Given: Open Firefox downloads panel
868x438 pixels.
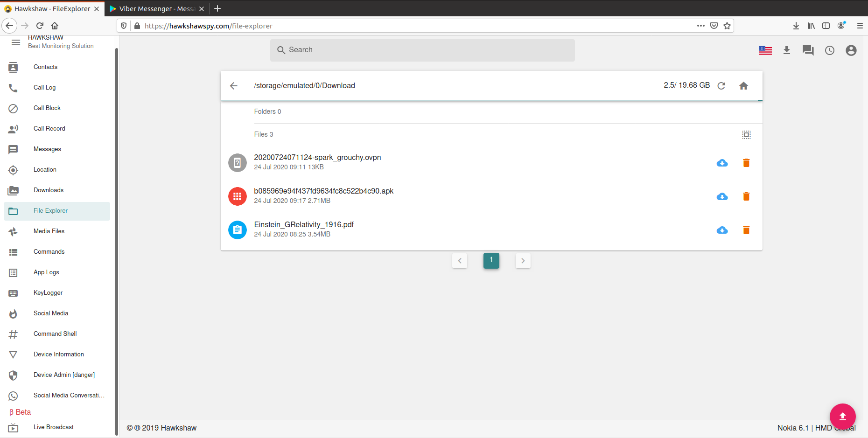Looking at the screenshot, I should click(796, 26).
